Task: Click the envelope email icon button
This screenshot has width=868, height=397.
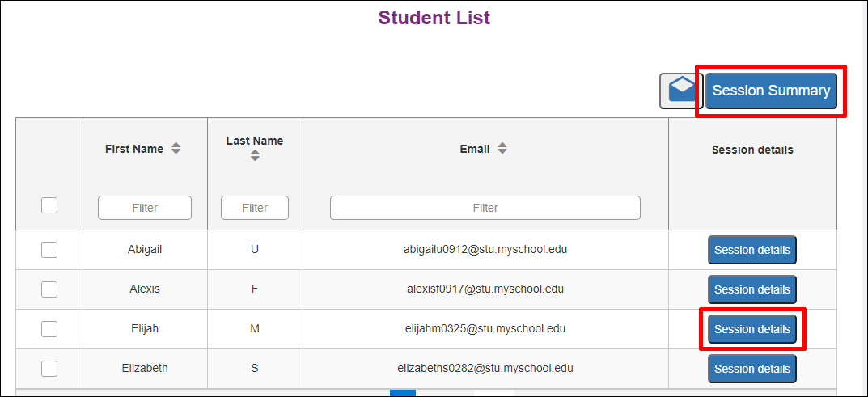Action: point(681,91)
